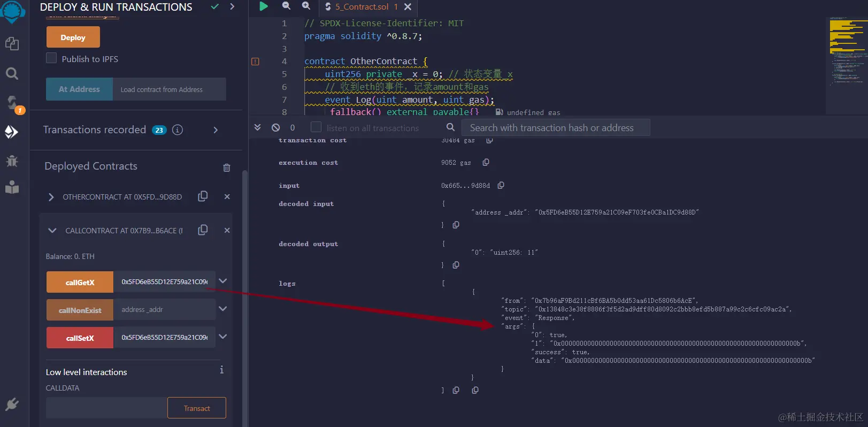Click line 7 event Log code
The width and height of the screenshot is (868, 427).
tap(409, 100)
